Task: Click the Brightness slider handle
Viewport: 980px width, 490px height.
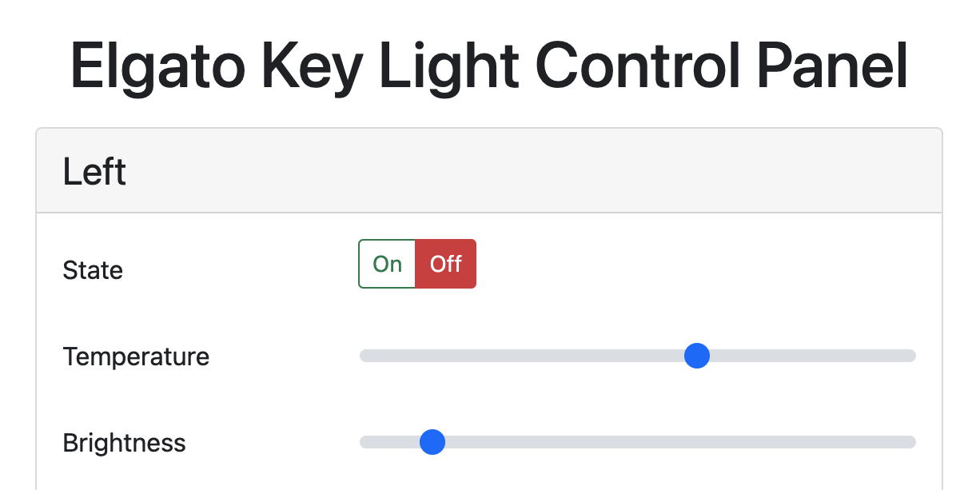Action: tap(432, 441)
